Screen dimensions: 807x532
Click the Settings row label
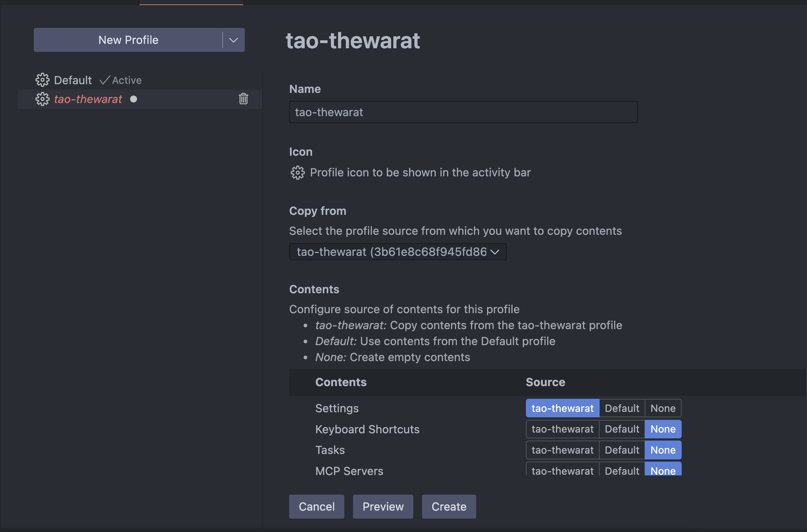[x=337, y=408]
